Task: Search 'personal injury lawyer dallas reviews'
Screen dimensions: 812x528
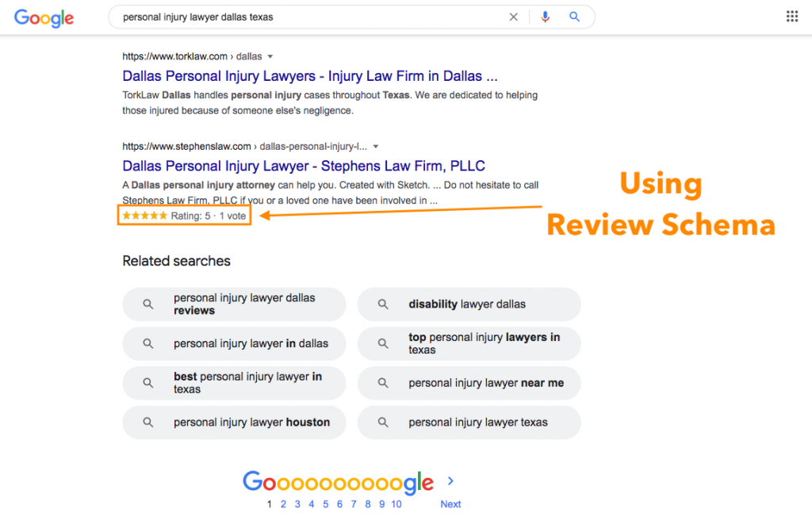Action: [234, 304]
